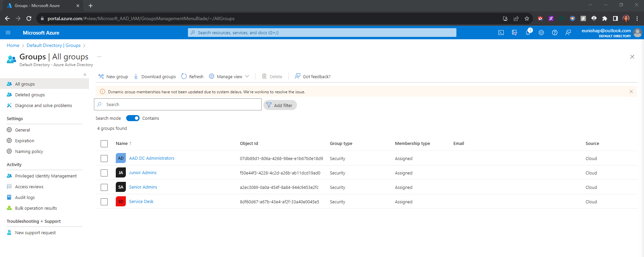The width and height of the screenshot is (644, 257).
Task: Click the Add filter button
Action: pyautogui.click(x=280, y=105)
